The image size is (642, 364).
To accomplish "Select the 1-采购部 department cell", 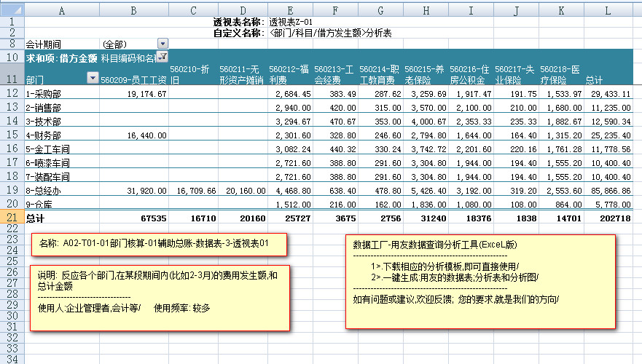I will tap(61, 94).
